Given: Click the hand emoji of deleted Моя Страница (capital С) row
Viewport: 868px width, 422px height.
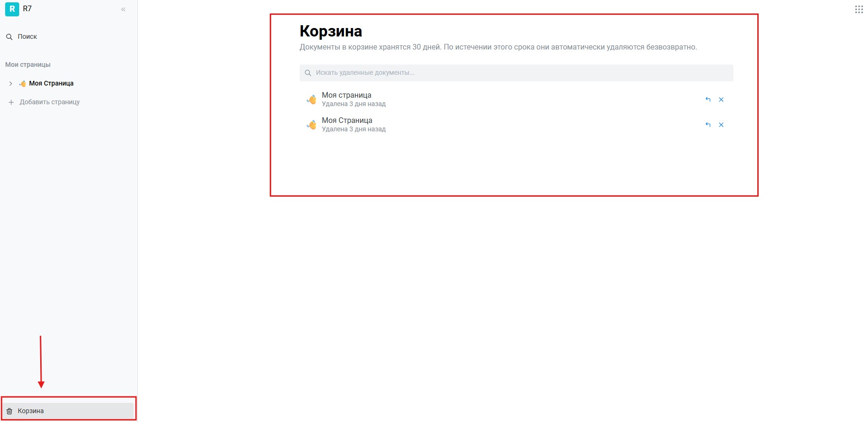Looking at the screenshot, I should 311,124.
